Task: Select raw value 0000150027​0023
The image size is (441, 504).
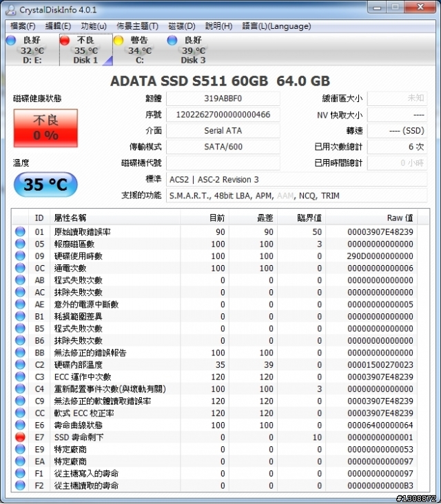Action: [x=380, y=364]
